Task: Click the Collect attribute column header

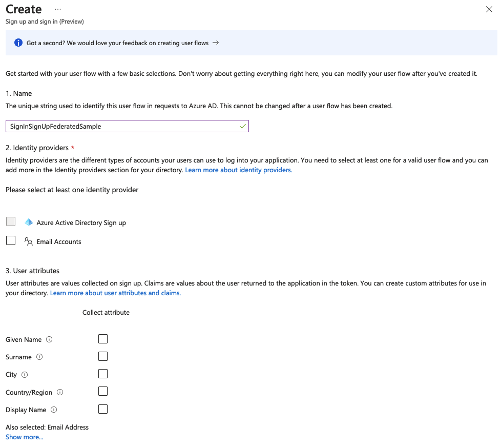Action: coord(106,312)
